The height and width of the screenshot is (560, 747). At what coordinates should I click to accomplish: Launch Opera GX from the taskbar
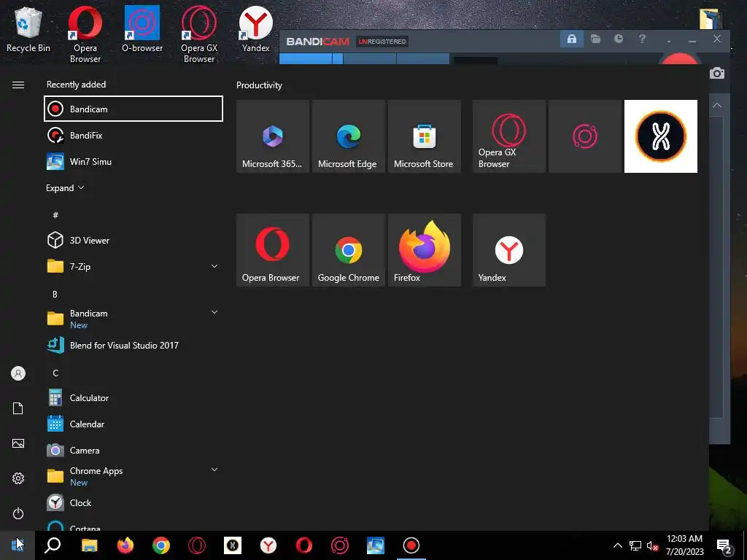coord(197,545)
